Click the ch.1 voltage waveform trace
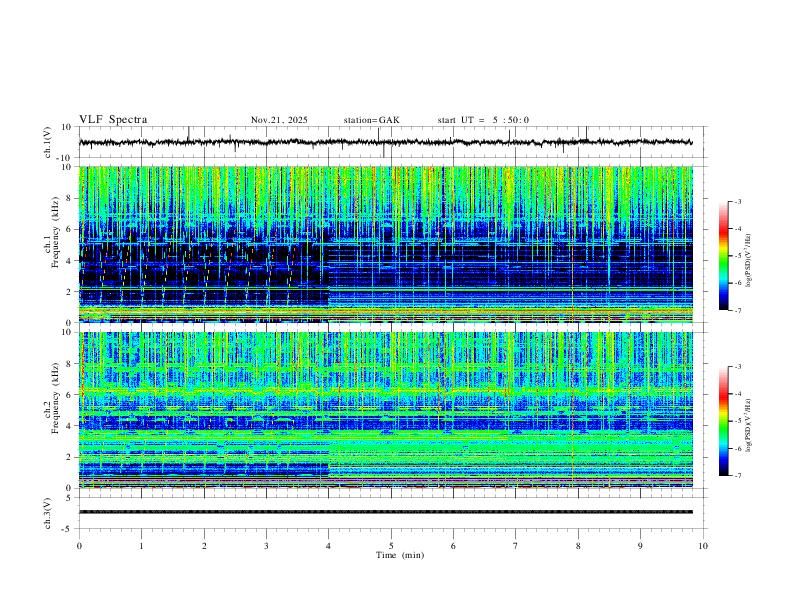The image size is (792, 612). (x=385, y=142)
